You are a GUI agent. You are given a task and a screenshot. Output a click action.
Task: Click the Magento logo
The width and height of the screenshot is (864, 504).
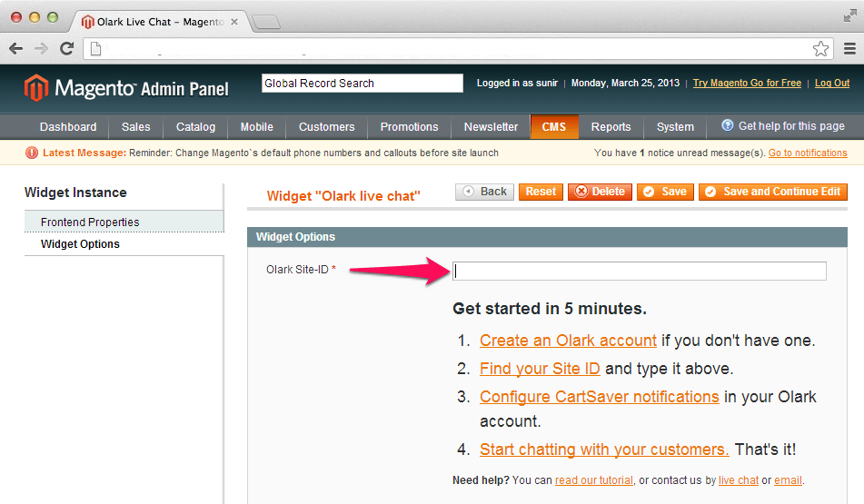point(126,88)
